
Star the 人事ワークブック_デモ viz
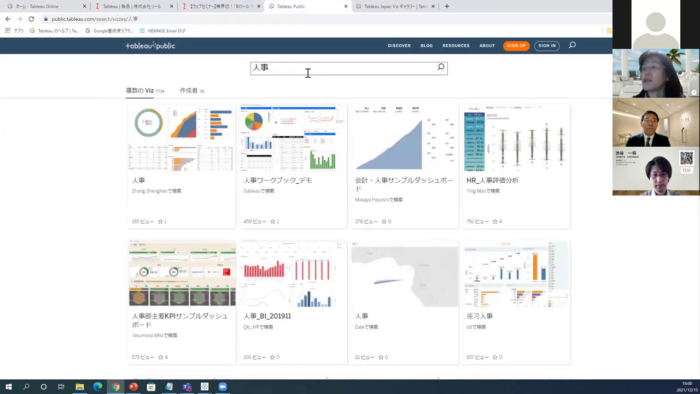pyautogui.click(x=272, y=221)
